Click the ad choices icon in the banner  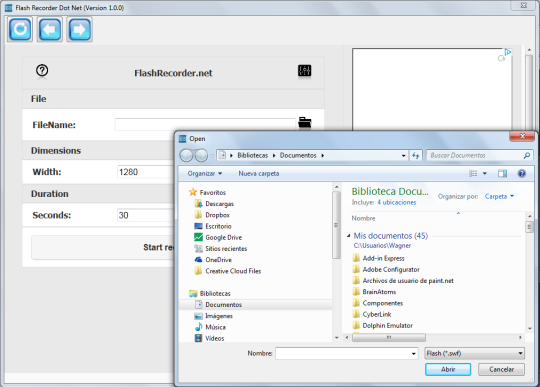pyautogui.click(x=508, y=52)
